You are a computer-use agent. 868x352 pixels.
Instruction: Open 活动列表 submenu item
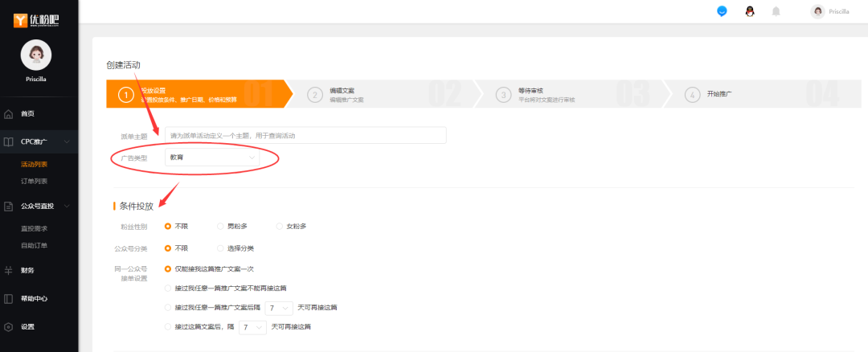click(35, 165)
